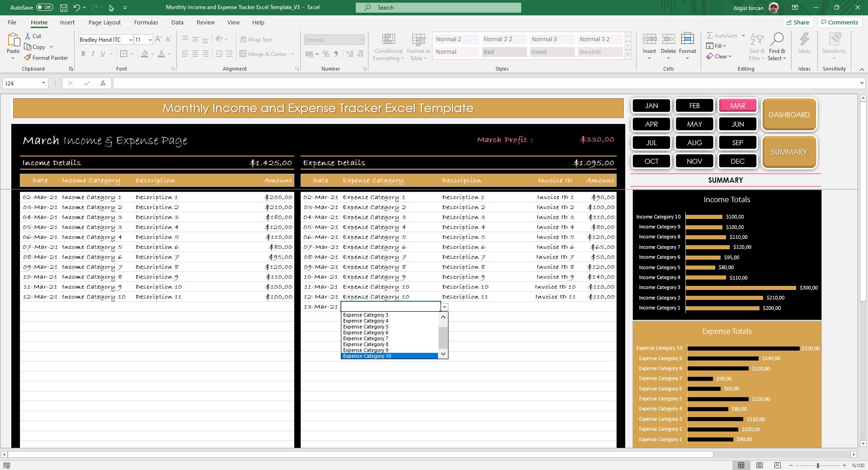Open the font size dropdown
The image size is (868, 470).
(150, 39)
